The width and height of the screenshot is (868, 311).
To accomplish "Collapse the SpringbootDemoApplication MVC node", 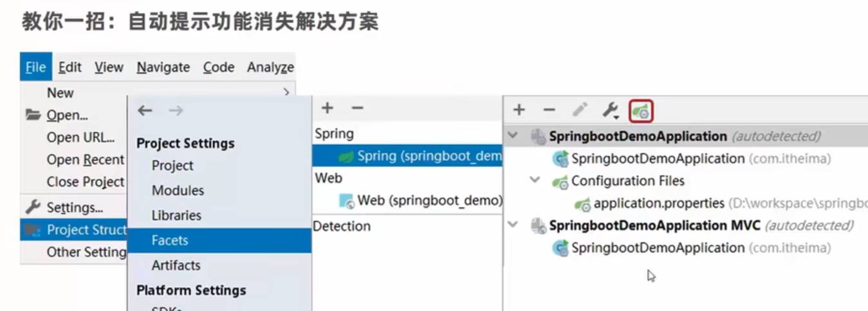I will (513, 225).
